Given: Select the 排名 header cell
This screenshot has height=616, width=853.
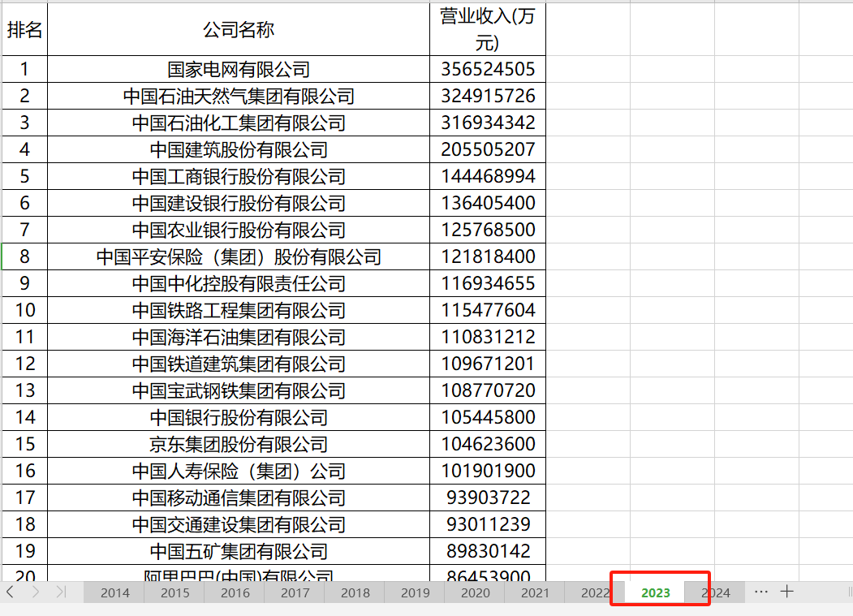Looking at the screenshot, I should pos(24,29).
